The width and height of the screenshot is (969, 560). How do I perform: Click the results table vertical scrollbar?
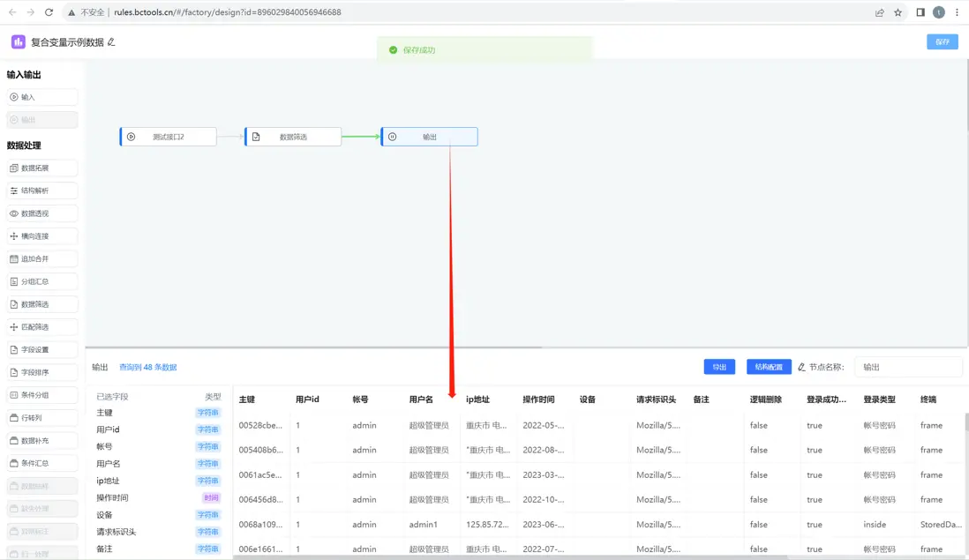pos(965,422)
